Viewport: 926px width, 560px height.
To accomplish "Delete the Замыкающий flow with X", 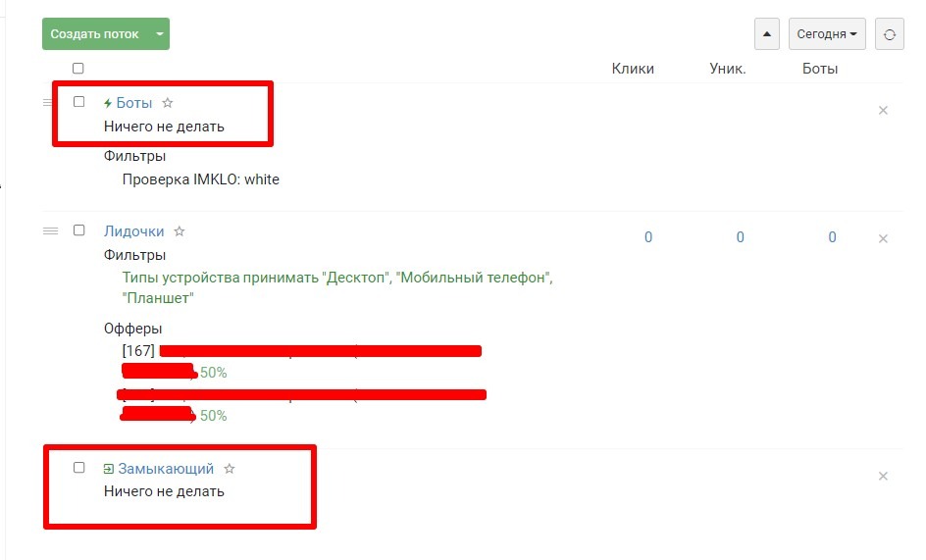I will pyautogui.click(x=883, y=476).
